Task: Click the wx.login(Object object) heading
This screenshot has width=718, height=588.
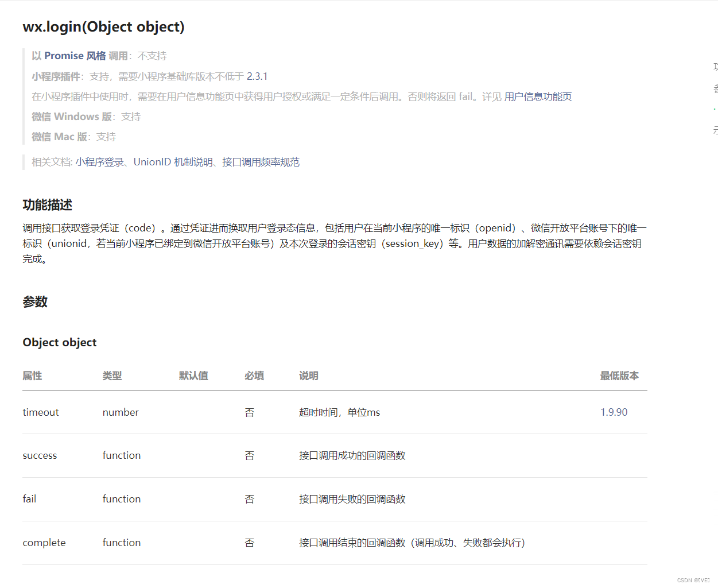Action: (x=104, y=27)
